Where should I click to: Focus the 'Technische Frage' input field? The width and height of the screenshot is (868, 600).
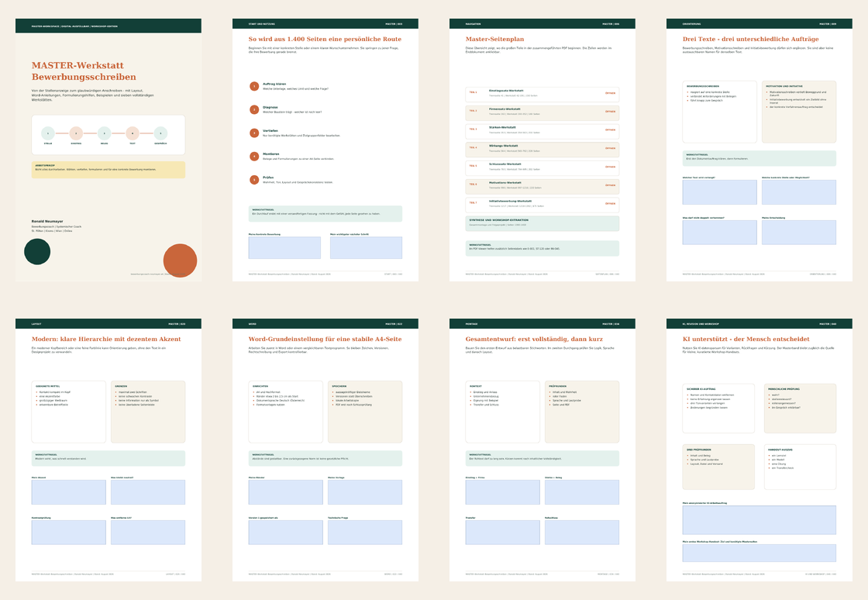(x=365, y=533)
